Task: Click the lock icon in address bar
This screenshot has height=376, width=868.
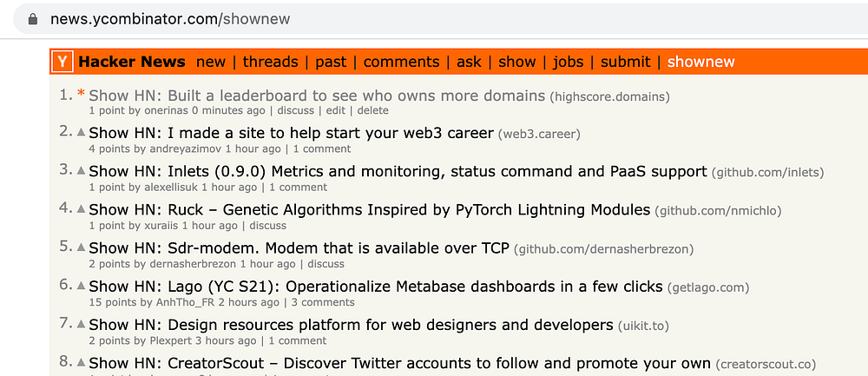Action: click(x=33, y=18)
